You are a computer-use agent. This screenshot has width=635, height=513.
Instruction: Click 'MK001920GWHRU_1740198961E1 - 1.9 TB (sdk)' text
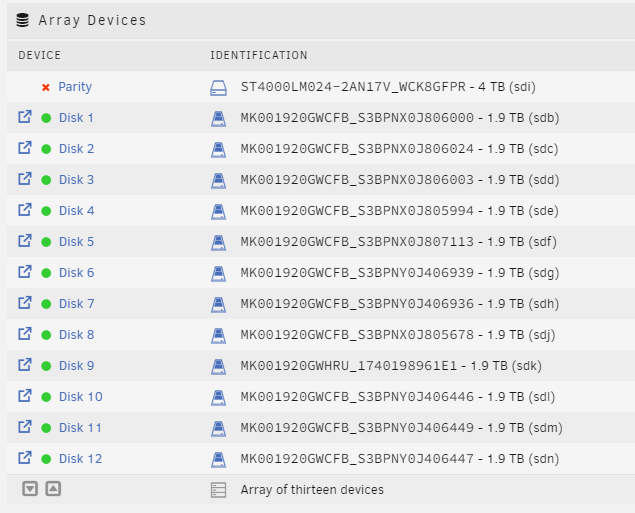(x=391, y=366)
